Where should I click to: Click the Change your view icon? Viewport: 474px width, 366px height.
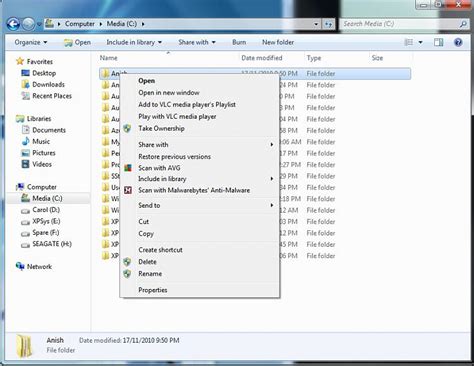(x=409, y=42)
